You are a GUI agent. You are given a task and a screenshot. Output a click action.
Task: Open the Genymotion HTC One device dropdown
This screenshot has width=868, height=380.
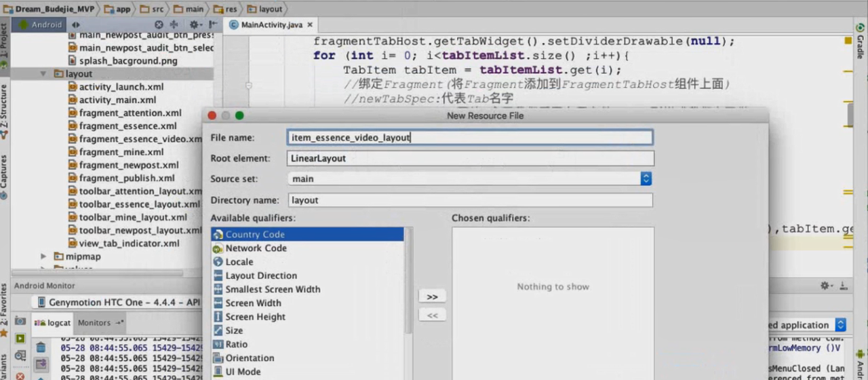click(122, 303)
